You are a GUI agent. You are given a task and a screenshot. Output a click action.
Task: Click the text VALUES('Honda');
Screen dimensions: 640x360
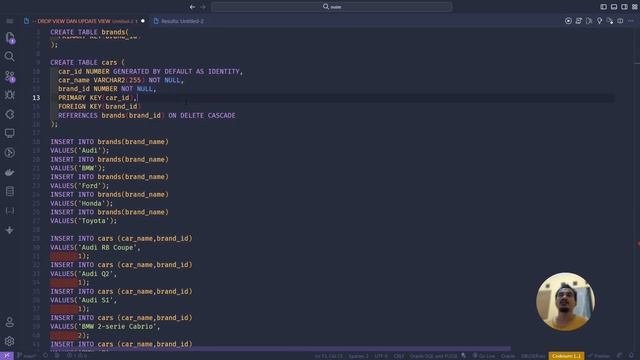point(81,203)
